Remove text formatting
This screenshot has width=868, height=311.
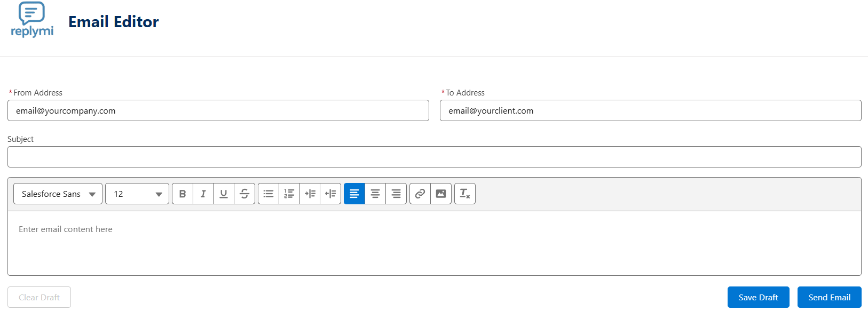point(465,194)
